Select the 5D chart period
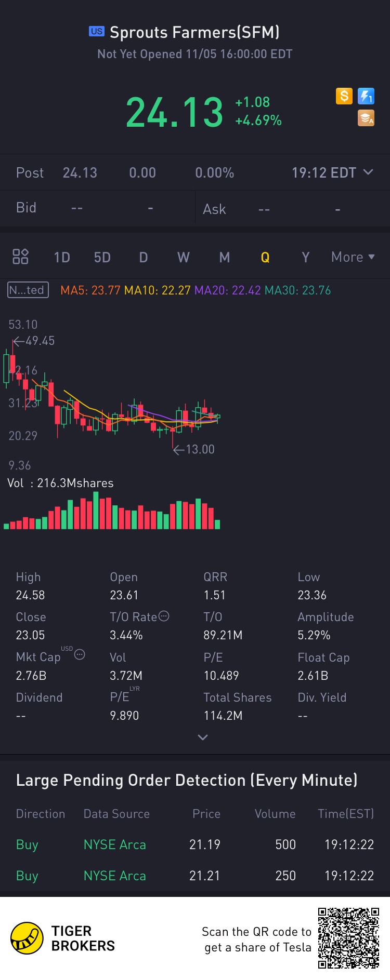 pos(102,258)
